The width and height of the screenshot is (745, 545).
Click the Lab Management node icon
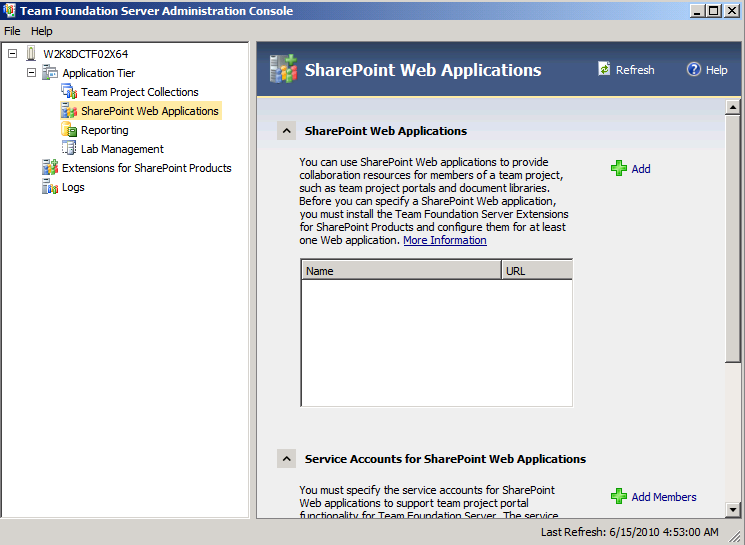[x=69, y=149]
